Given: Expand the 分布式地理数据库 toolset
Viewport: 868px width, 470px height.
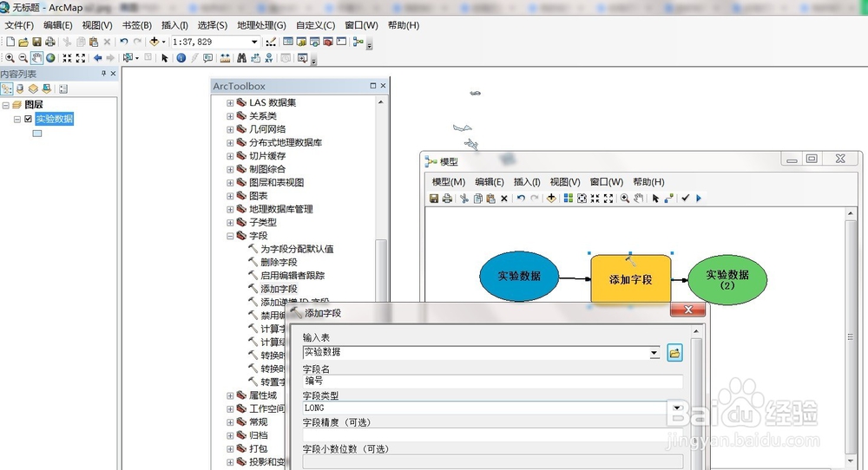Looking at the screenshot, I should pyautogui.click(x=230, y=143).
